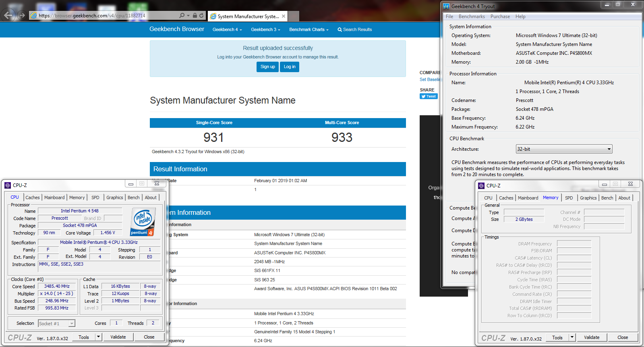Click the Internet Explorer page icon in address bar

(34, 16)
